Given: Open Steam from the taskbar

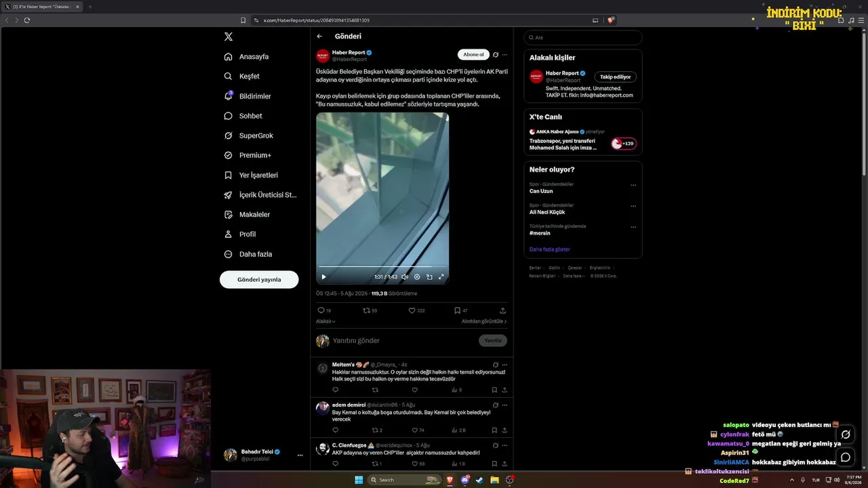Looking at the screenshot, I should pos(480,480).
